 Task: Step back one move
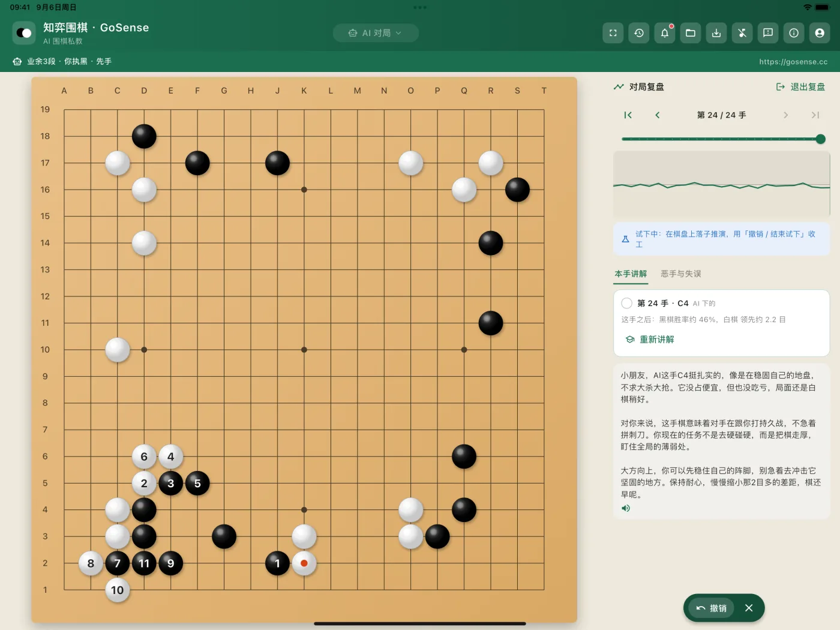point(658,115)
